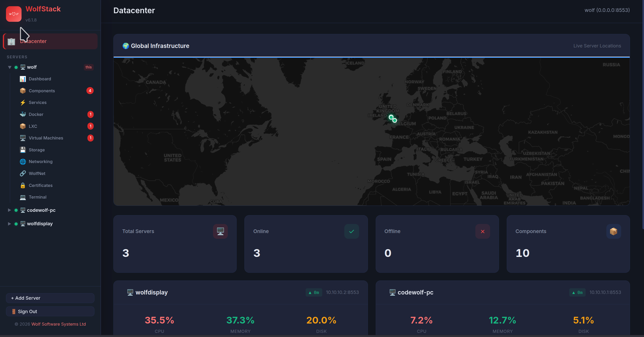Open Wolf Software Systems Ltd link

pyautogui.click(x=58, y=324)
